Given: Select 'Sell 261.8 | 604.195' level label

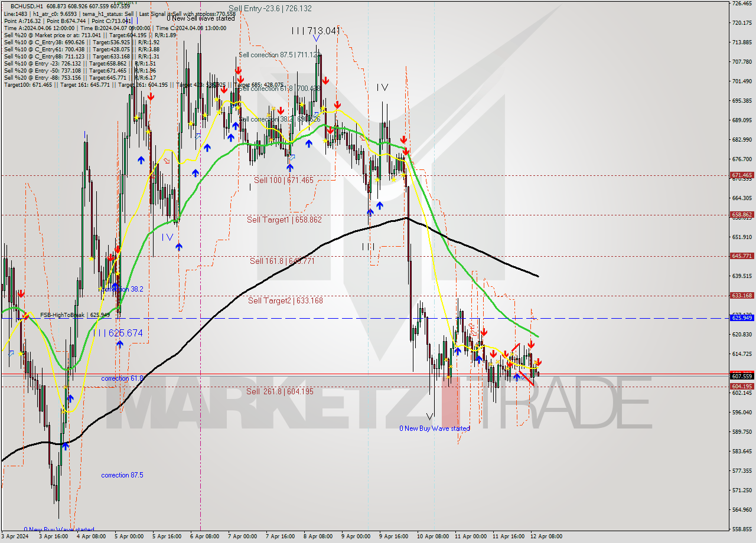Looking at the screenshot, I should point(280,391).
